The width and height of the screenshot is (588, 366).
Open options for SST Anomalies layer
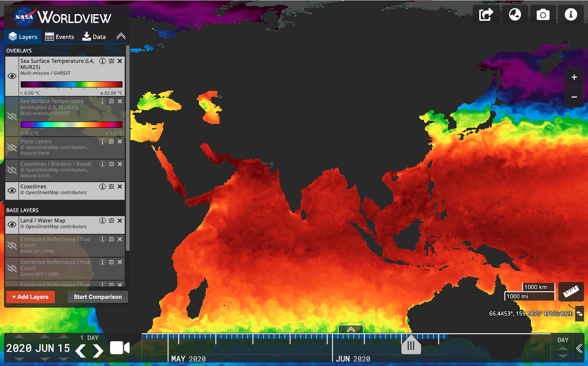point(111,101)
